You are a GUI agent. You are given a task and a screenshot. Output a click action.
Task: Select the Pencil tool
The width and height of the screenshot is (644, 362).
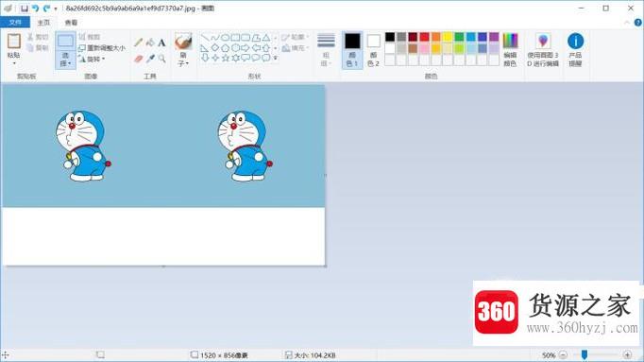(x=139, y=43)
